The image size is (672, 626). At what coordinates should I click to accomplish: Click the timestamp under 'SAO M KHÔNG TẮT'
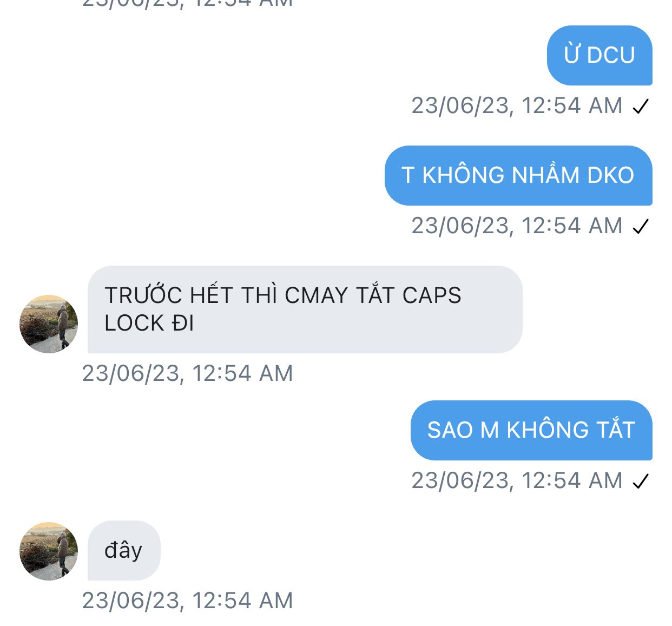[517, 480]
